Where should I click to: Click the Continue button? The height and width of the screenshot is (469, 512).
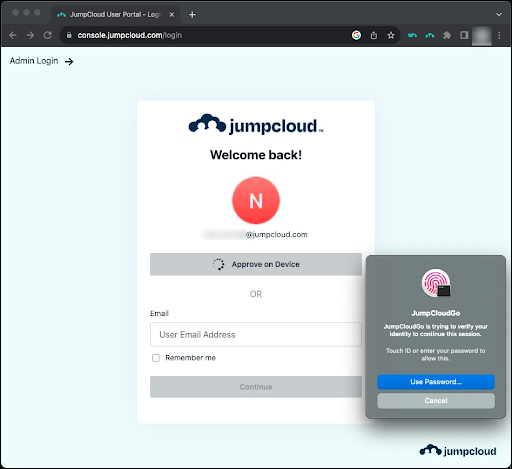pyautogui.click(x=256, y=387)
